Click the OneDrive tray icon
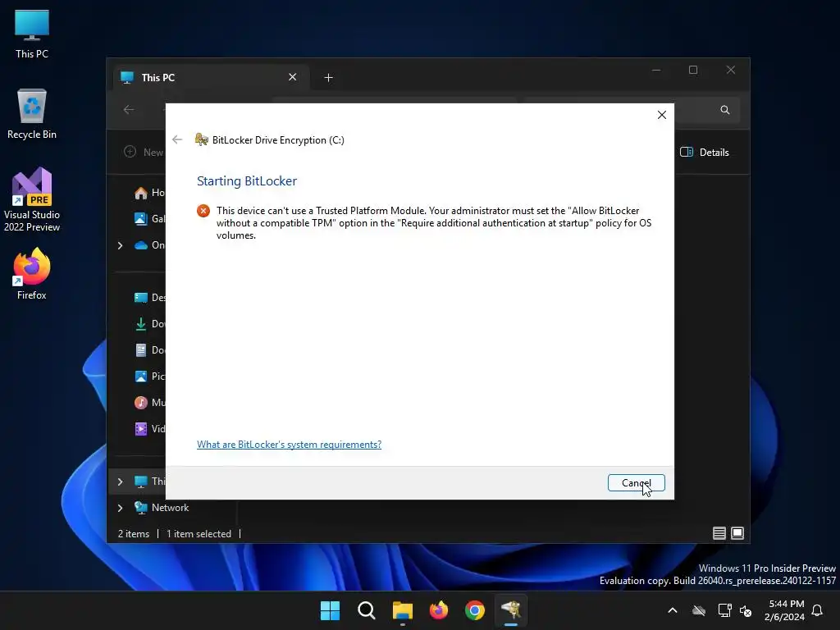 point(699,610)
